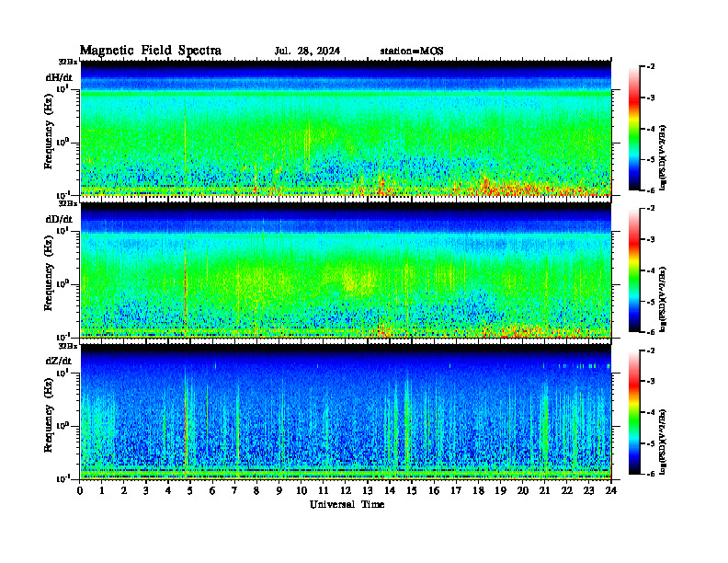Screen dimensions: 728x563
Task: Click hour "7" on the time axis
Action: 235,490
